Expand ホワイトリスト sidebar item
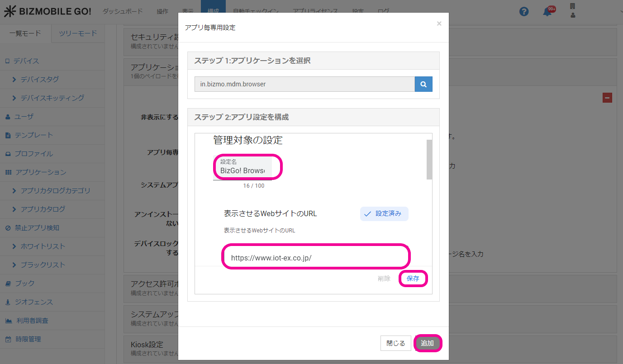This screenshot has height=364, width=623. [x=43, y=246]
